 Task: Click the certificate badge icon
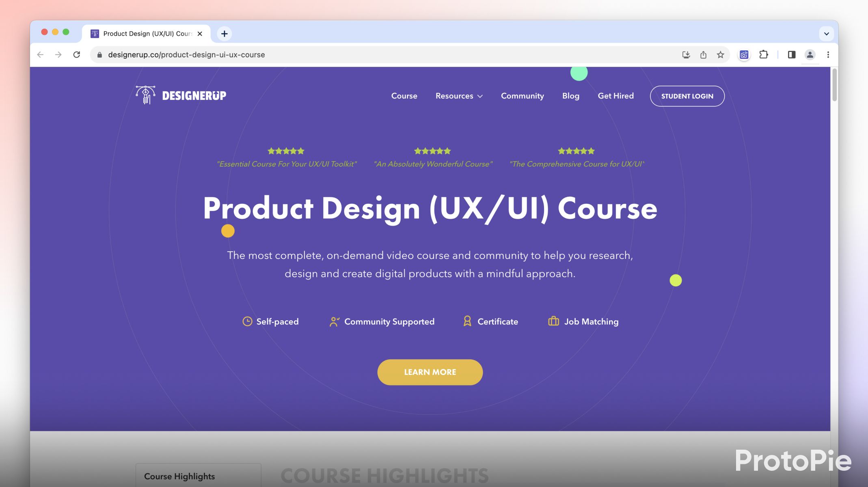point(467,322)
